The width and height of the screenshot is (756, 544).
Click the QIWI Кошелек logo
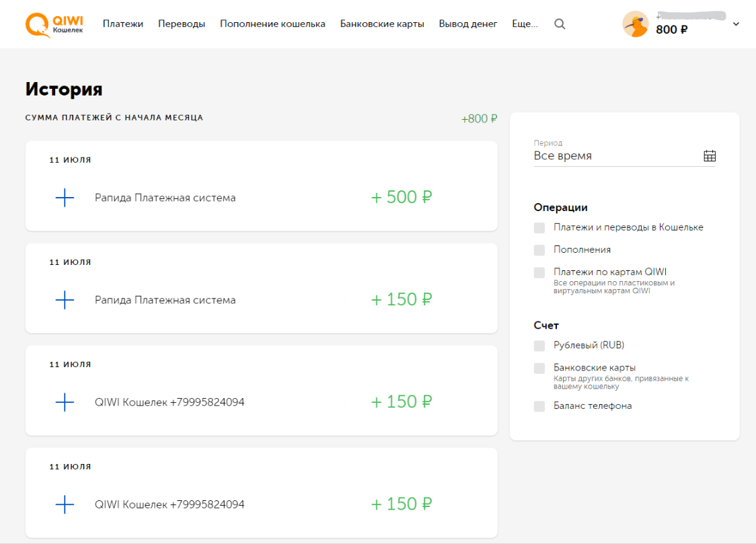click(54, 24)
